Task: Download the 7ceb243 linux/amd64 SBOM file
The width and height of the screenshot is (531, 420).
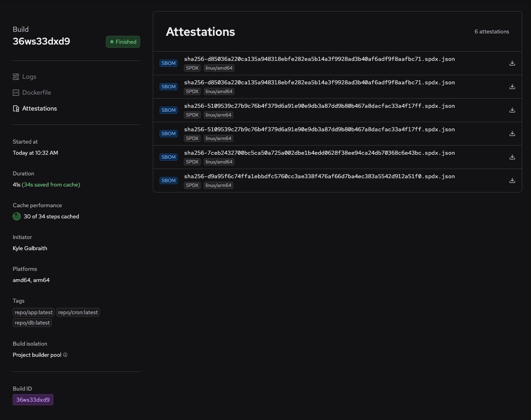Action: click(x=512, y=157)
